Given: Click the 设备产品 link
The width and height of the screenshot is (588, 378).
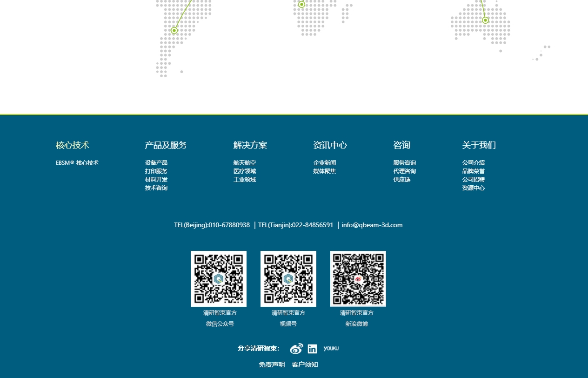Looking at the screenshot, I should (x=156, y=162).
